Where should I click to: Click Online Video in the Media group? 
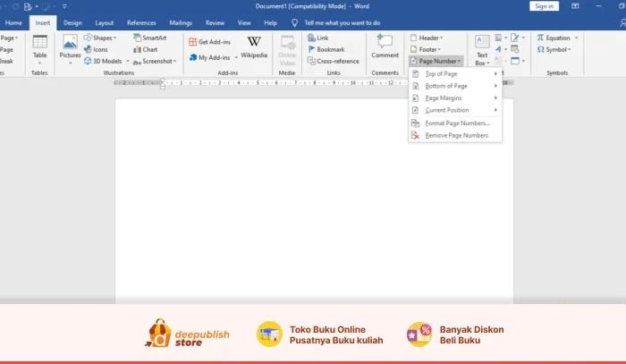287,50
